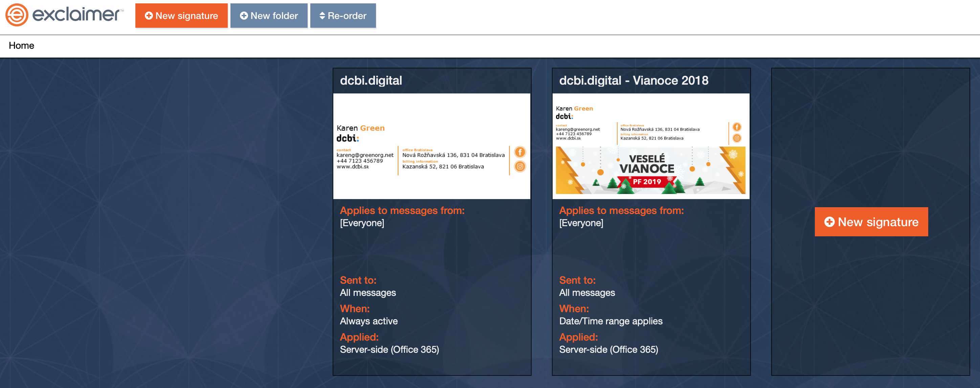Click Instagram icon in dcbi.digital signature preview
This screenshot has height=388, width=980.
[x=520, y=166]
